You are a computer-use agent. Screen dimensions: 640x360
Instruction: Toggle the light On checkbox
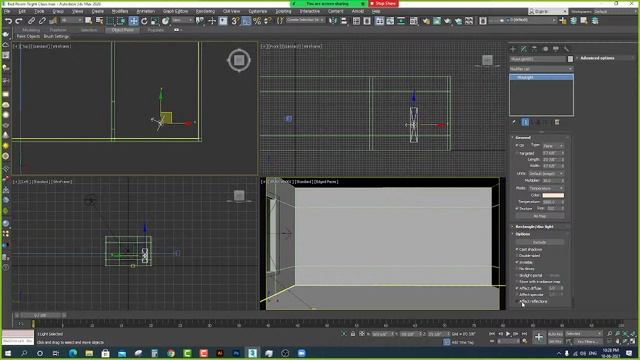(517, 145)
